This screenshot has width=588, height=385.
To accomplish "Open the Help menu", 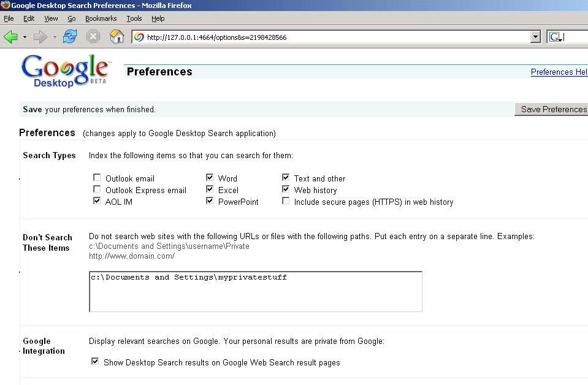I will pos(158,18).
